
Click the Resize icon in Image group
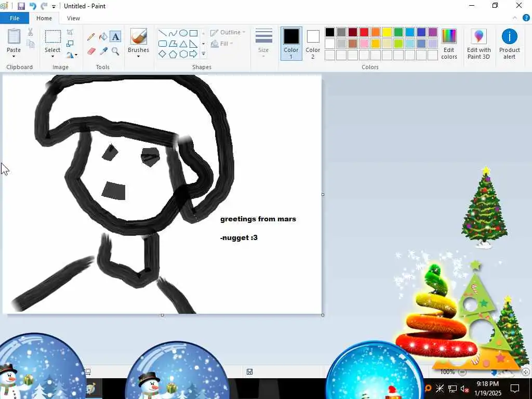click(70, 44)
